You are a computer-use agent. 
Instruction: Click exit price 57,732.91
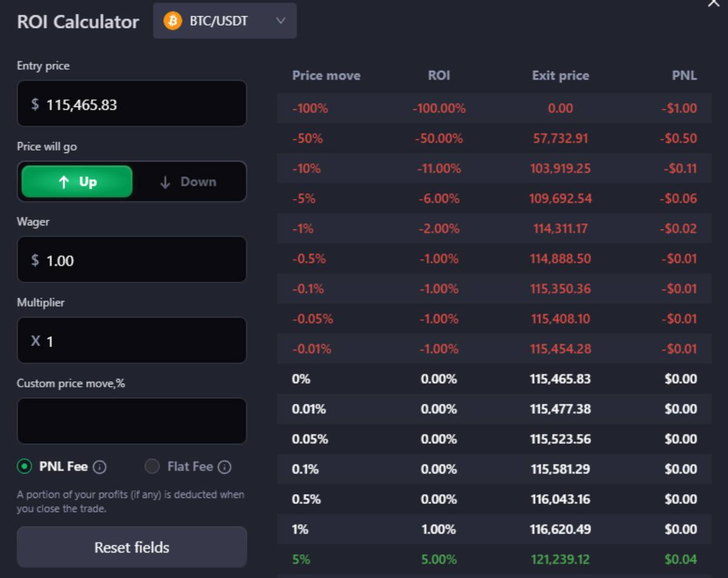click(x=561, y=138)
